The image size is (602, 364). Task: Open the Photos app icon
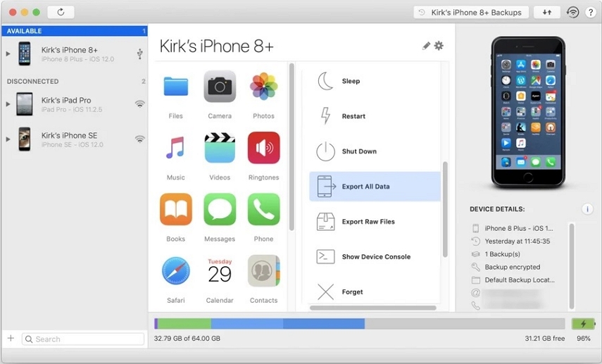[x=264, y=87]
